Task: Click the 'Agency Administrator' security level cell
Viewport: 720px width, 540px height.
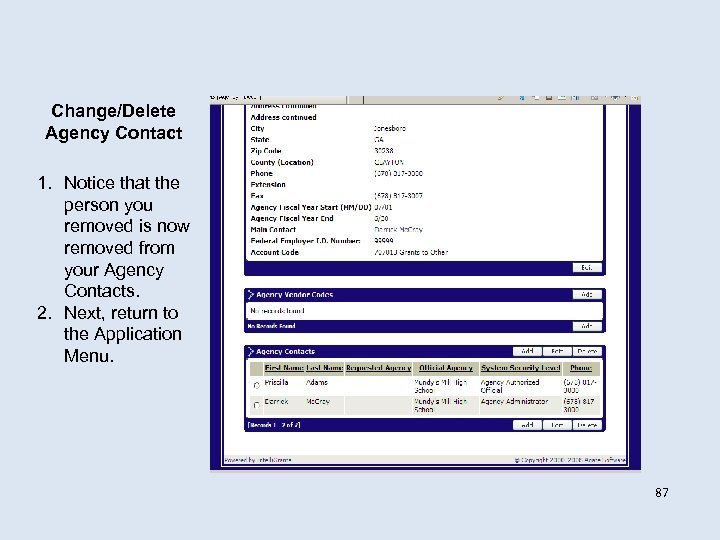Action: [x=514, y=401]
